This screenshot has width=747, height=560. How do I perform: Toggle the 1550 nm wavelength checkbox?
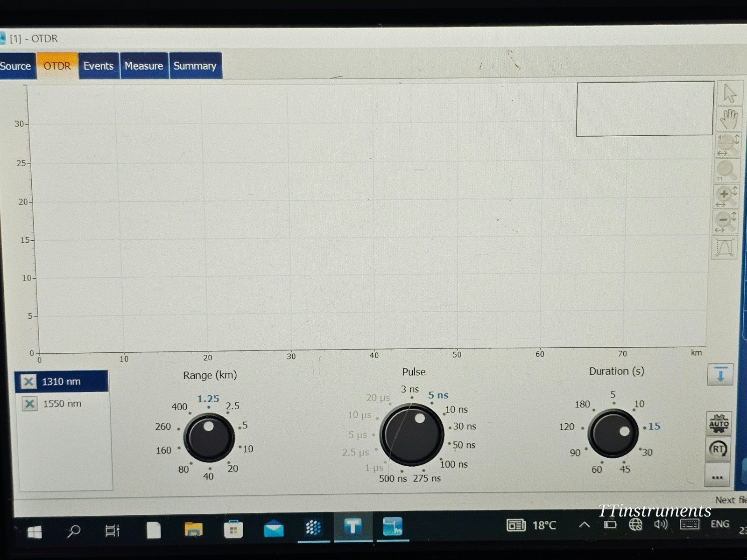pyautogui.click(x=29, y=404)
